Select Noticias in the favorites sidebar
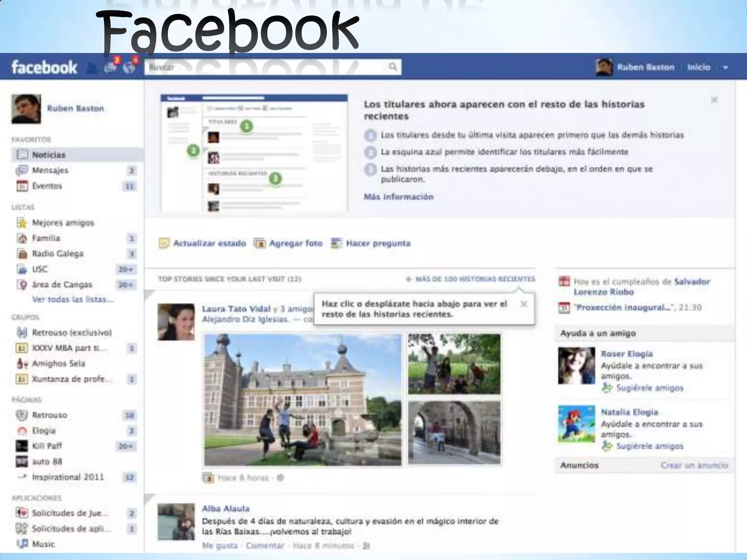The image size is (747, 560). coord(49,155)
